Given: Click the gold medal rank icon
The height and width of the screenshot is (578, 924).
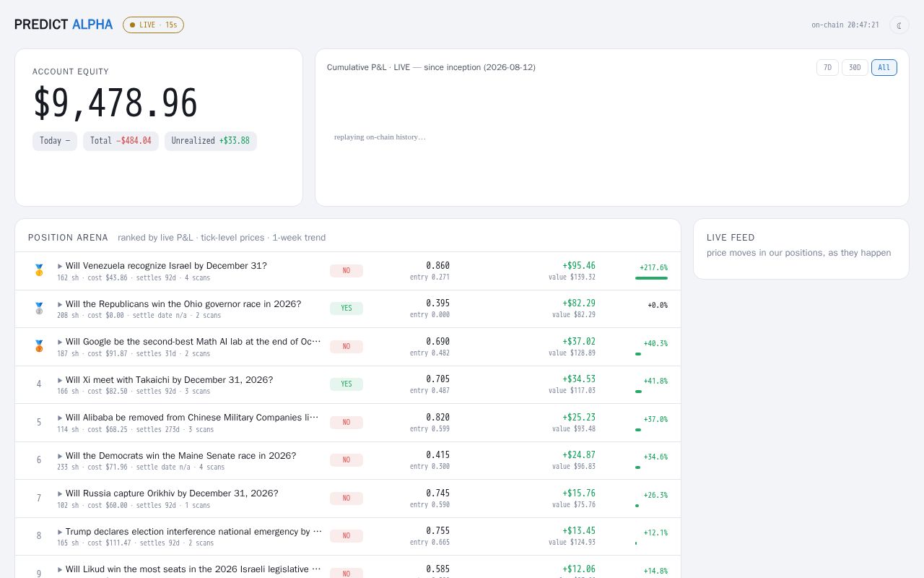Looking at the screenshot, I should (39, 270).
